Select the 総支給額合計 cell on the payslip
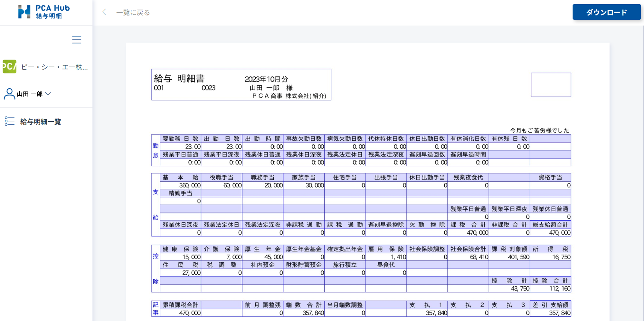Viewport: 644px width, 321px height. tap(551, 225)
